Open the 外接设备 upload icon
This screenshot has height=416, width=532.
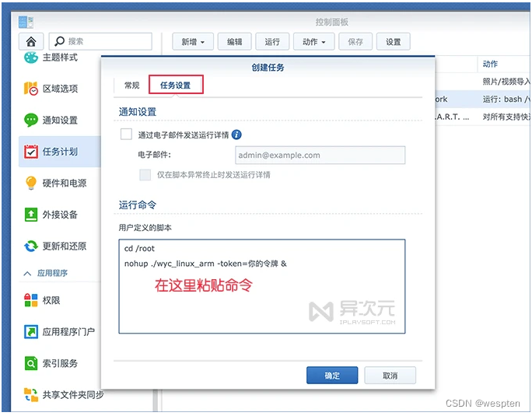[x=31, y=215]
